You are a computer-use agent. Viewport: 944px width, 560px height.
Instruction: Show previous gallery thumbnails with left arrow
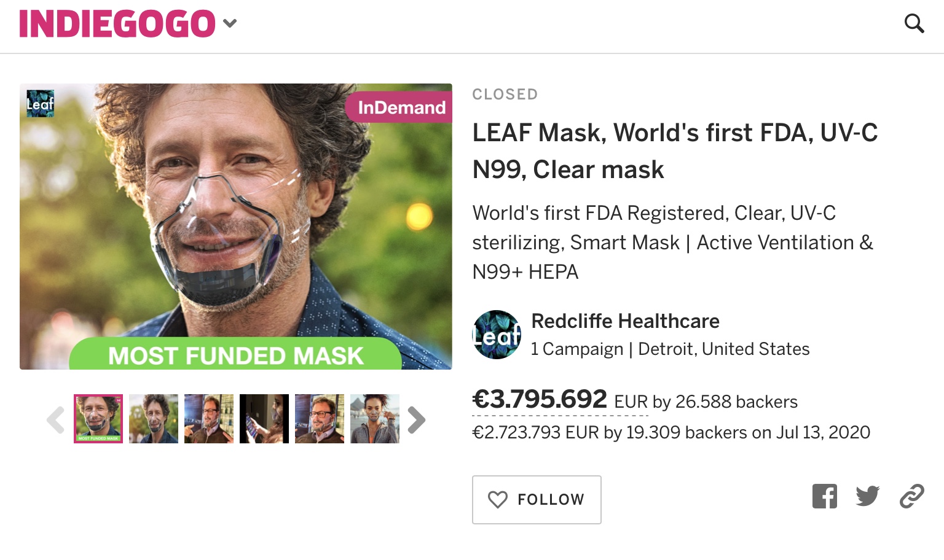click(56, 420)
